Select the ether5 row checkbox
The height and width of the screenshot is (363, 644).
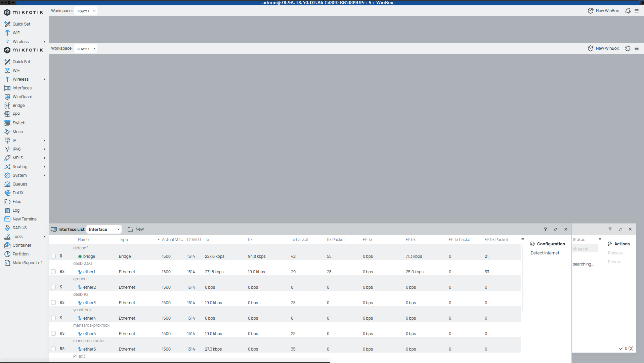(53, 333)
